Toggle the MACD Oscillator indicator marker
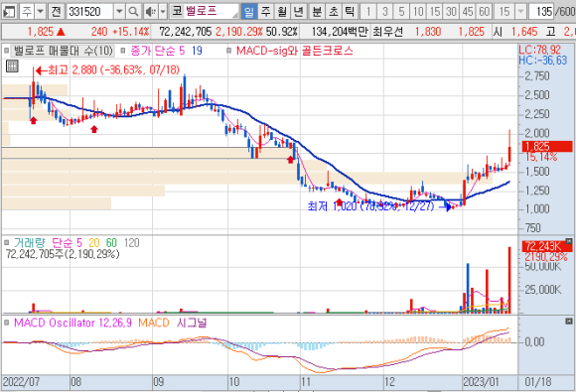Viewport: 576px width, 392px height. (x=6, y=323)
